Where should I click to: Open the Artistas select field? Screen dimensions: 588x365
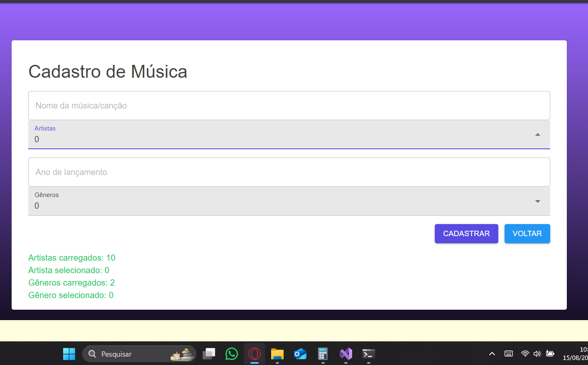coord(289,135)
